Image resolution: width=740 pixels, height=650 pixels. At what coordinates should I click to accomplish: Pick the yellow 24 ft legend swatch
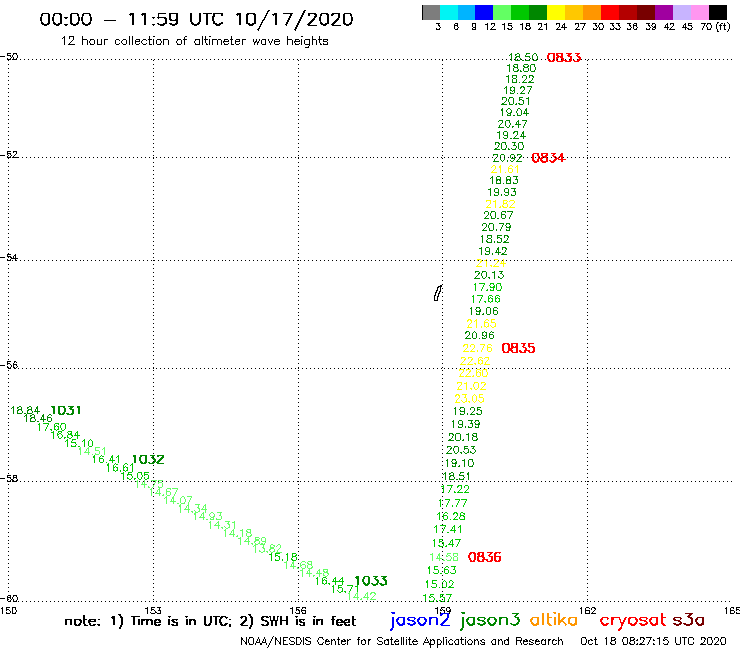click(x=556, y=12)
